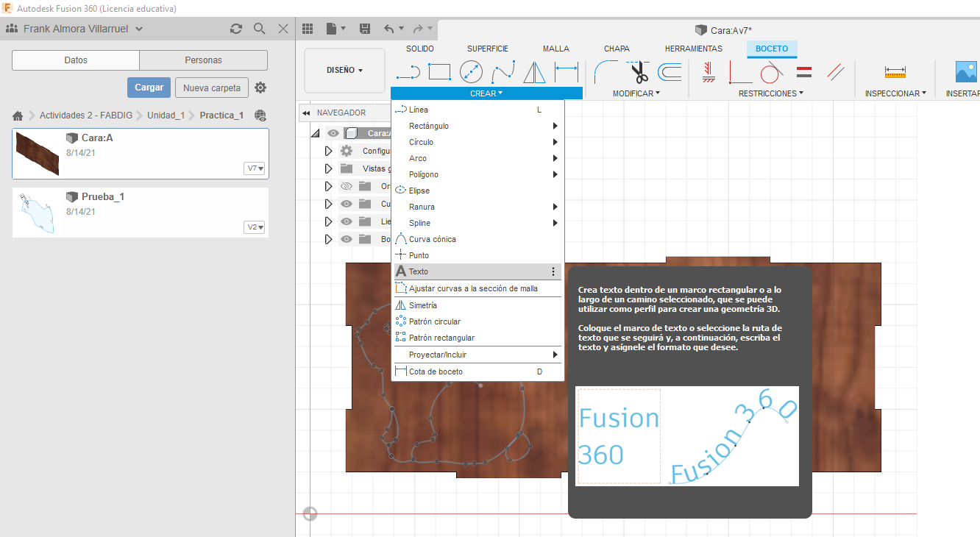Apply the Parallel constraint icon
The height and width of the screenshot is (537, 980).
tap(835, 72)
